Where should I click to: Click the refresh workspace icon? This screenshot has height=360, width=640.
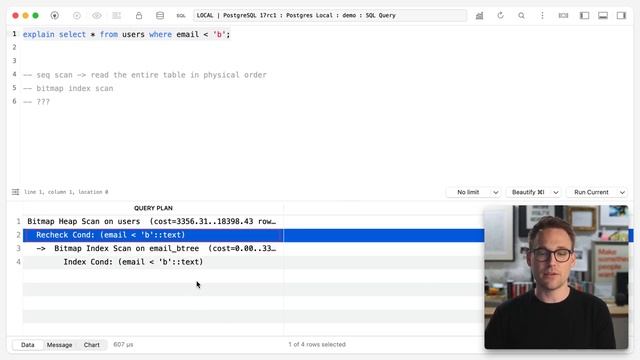[500, 16]
